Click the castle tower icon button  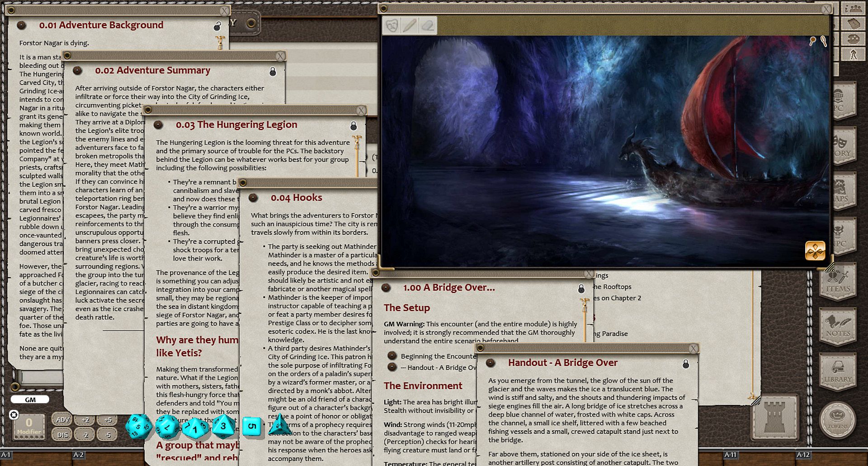pyautogui.click(x=774, y=417)
